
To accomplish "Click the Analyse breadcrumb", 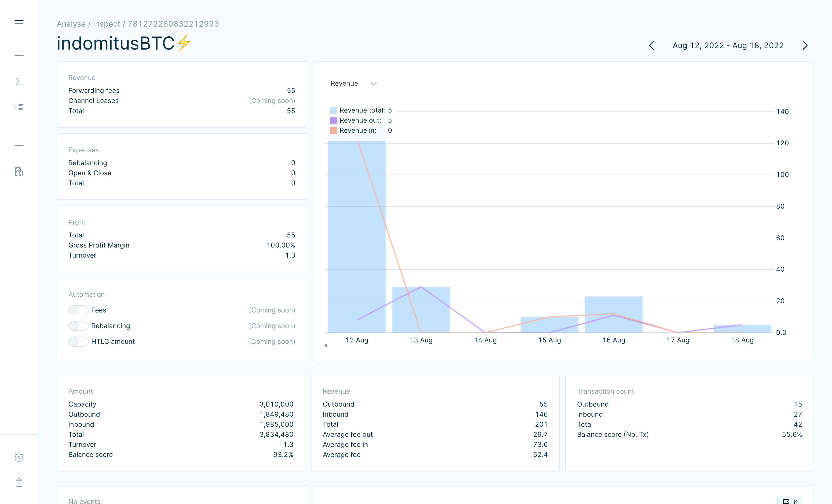I will click(x=71, y=24).
